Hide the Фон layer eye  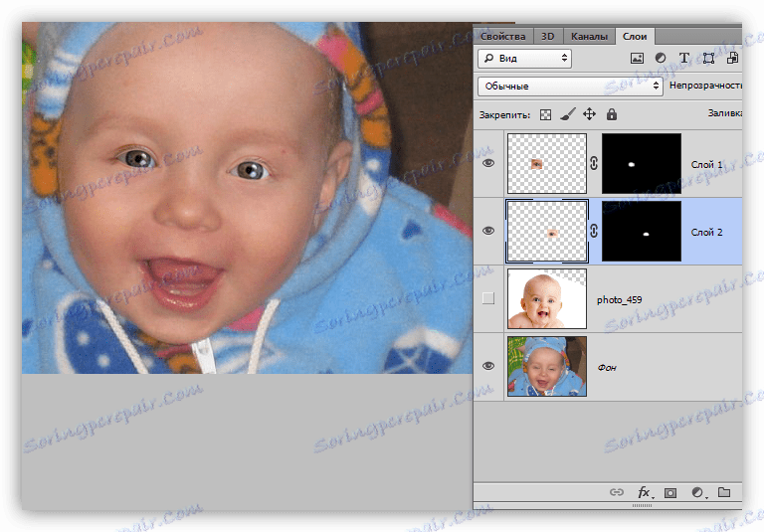488,366
